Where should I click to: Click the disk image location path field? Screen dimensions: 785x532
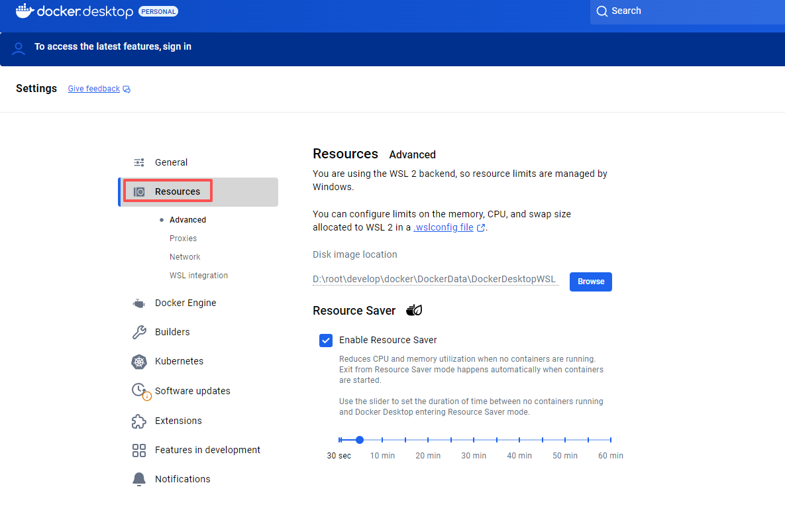tap(435, 280)
